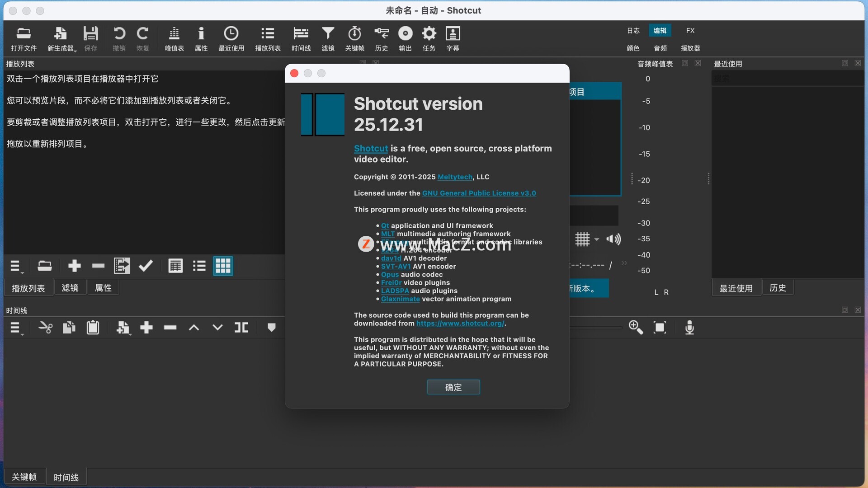Click the timeline marker icon
868x488 pixels.
click(x=271, y=328)
